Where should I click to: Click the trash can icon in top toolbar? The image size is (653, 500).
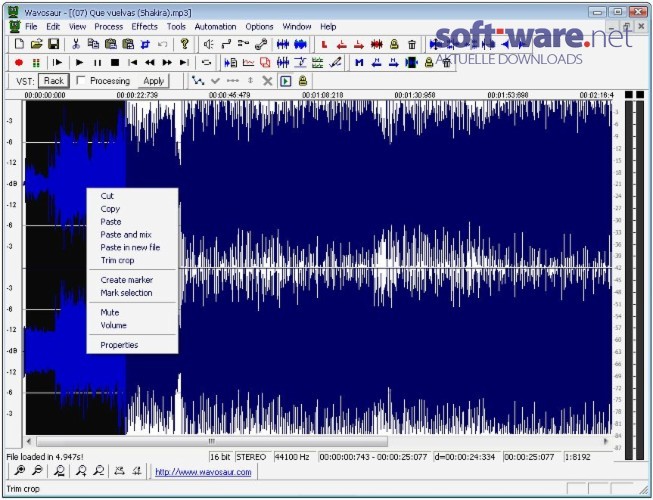point(412,44)
